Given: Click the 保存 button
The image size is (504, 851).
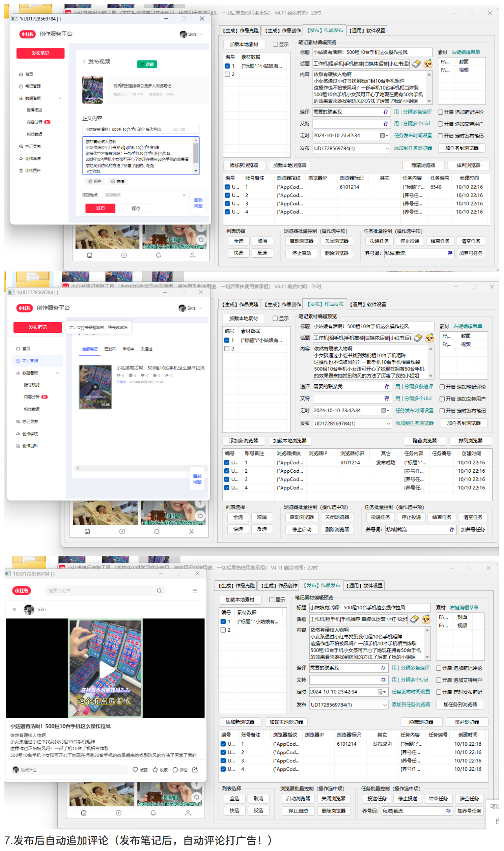Looking at the screenshot, I should point(136,208).
